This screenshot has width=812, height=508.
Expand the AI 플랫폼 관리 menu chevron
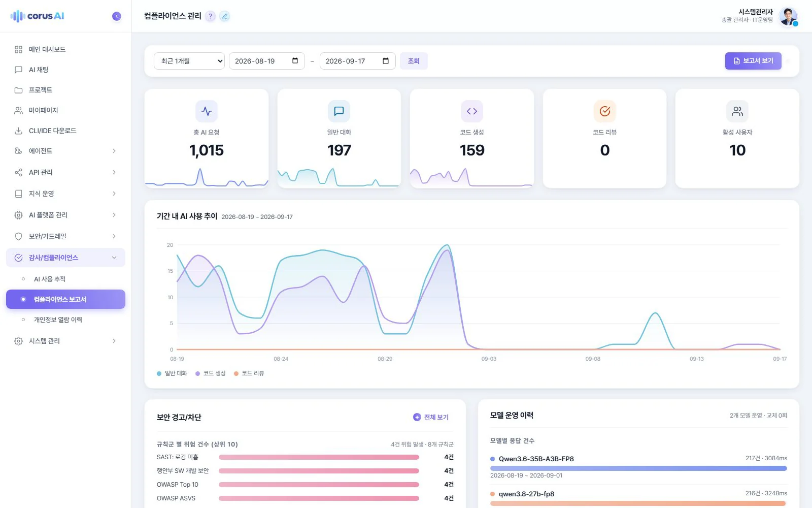point(114,215)
